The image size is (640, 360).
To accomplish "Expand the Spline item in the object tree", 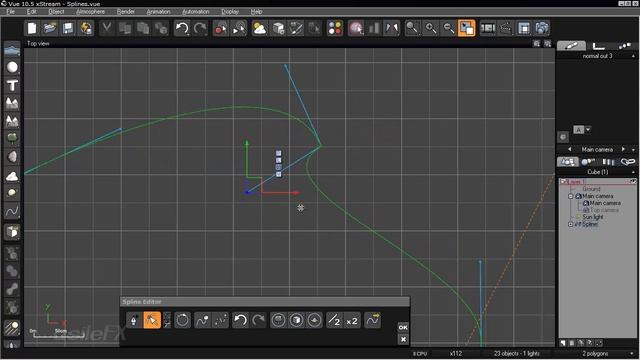I will coord(571,224).
